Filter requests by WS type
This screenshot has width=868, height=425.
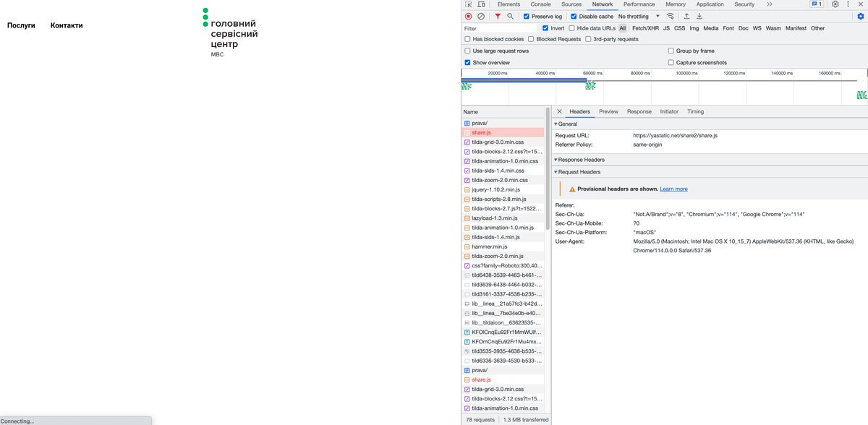(757, 28)
